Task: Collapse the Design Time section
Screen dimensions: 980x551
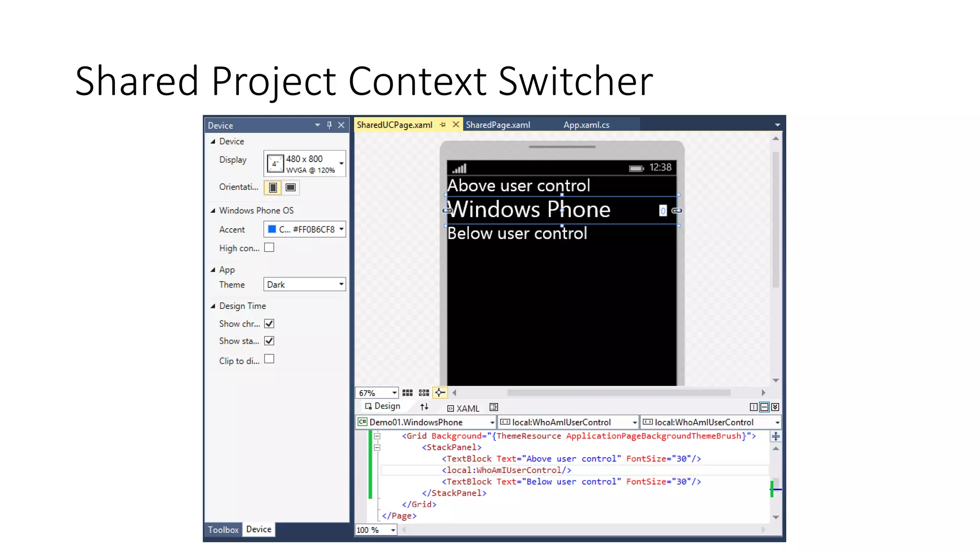Action: [213, 306]
